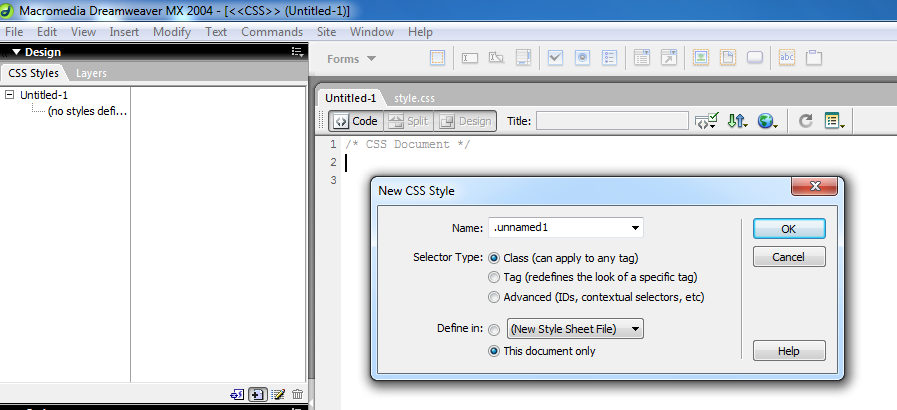Select the style.css document tab

414,98
